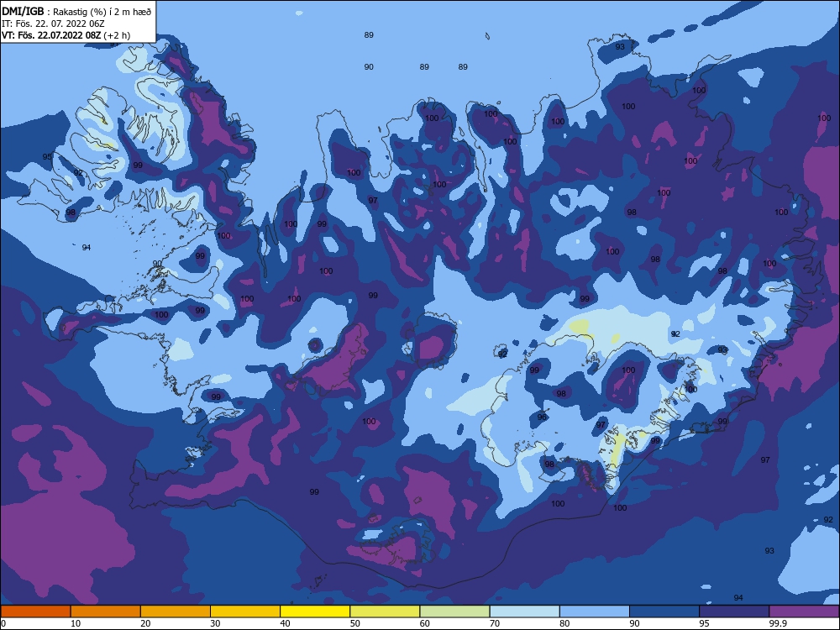This screenshot has height=630, width=840.
Task: Click the 'IT: Fös. 22. 07. 2022 06Z' line
Action: (53, 24)
